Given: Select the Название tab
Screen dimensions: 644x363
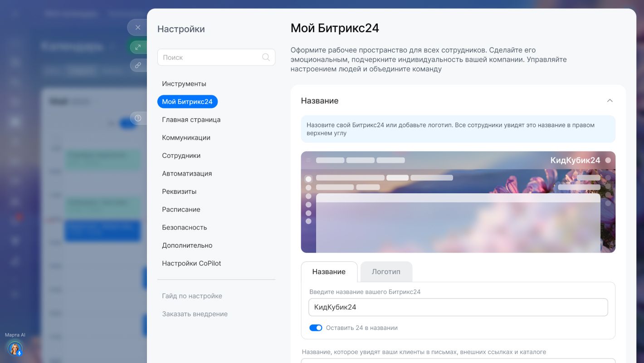Looking at the screenshot, I should click(329, 272).
